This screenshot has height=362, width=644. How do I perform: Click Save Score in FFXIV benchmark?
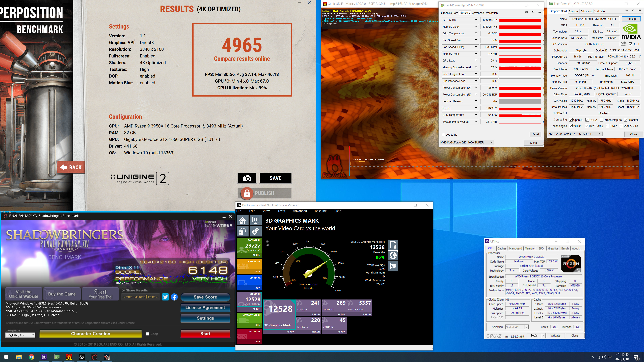click(x=205, y=297)
